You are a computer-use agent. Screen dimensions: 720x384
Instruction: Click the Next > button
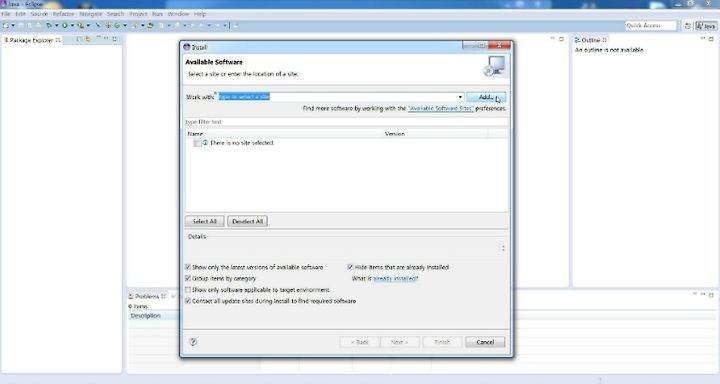point(399,342)
